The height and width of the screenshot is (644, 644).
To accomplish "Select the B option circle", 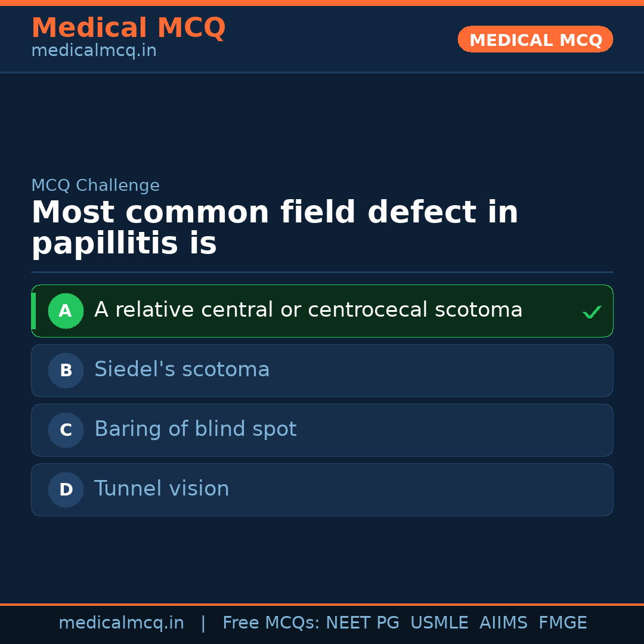I will 66,370.
